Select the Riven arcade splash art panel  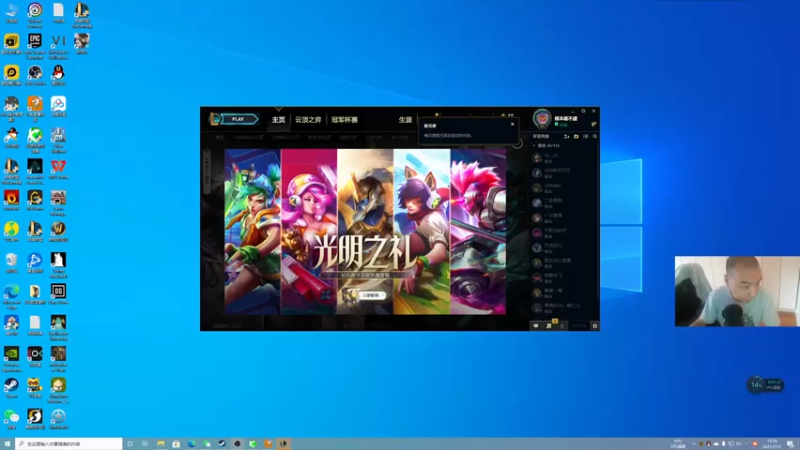click(x=253, y=231)
